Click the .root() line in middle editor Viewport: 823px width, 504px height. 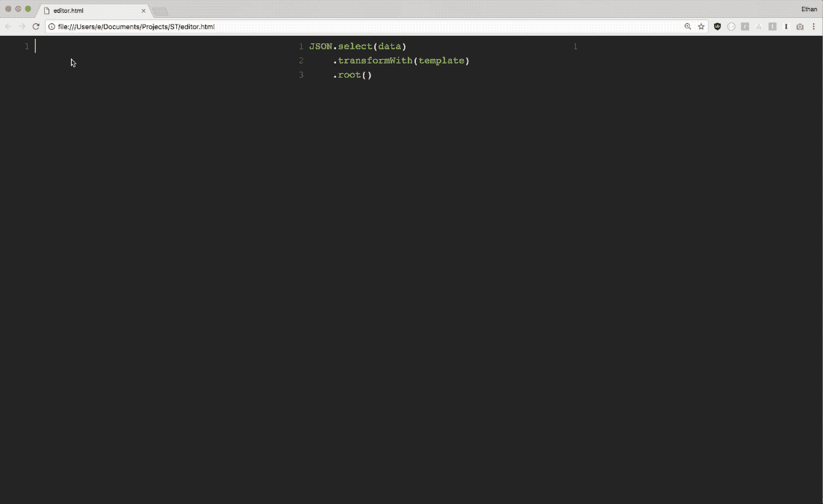click(x=353, y=75)
